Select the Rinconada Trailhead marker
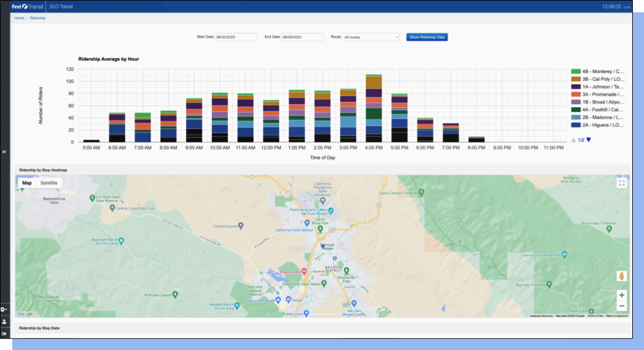The height and width of the screenshot is (350, 644). pos(609,229)
